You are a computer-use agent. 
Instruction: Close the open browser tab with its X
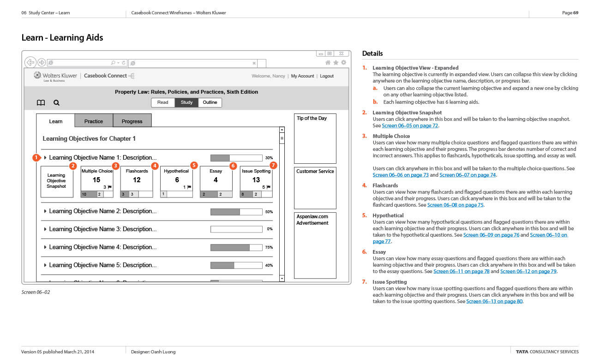click(x=254, y=63)
